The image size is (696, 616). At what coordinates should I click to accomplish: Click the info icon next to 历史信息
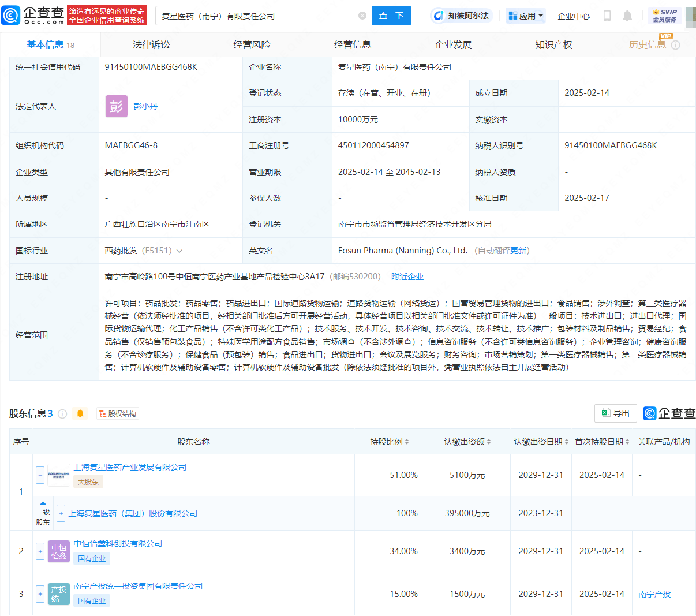click(676, 45)
